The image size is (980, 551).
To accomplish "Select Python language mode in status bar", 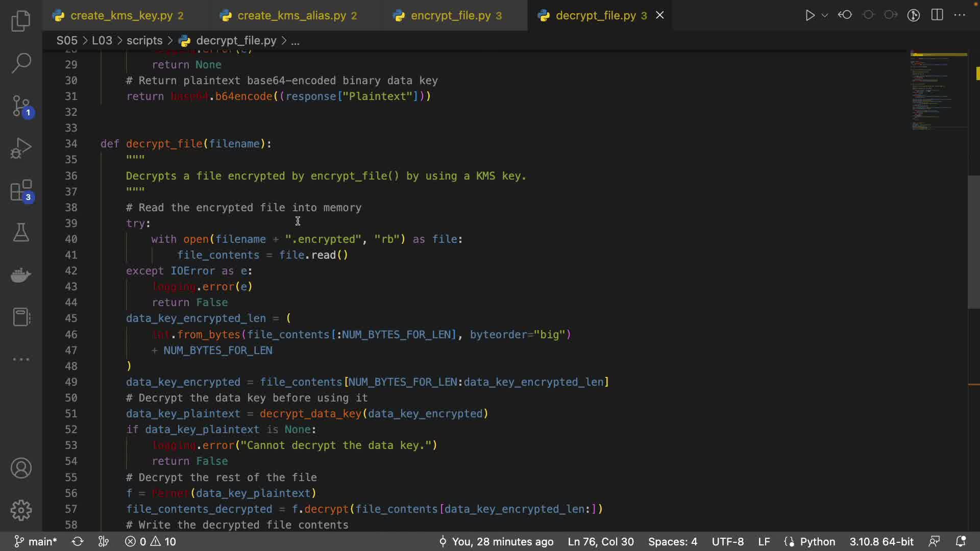I will coord(817,541).
